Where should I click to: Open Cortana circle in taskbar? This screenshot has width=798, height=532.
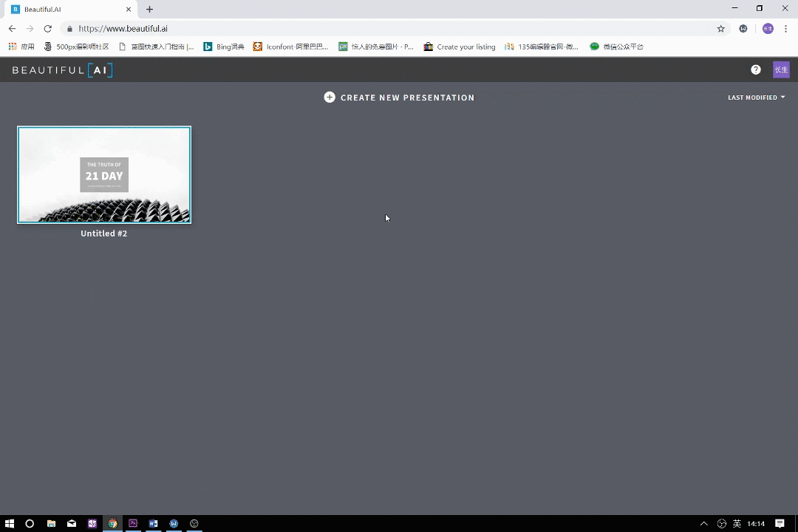click(30, 523)
